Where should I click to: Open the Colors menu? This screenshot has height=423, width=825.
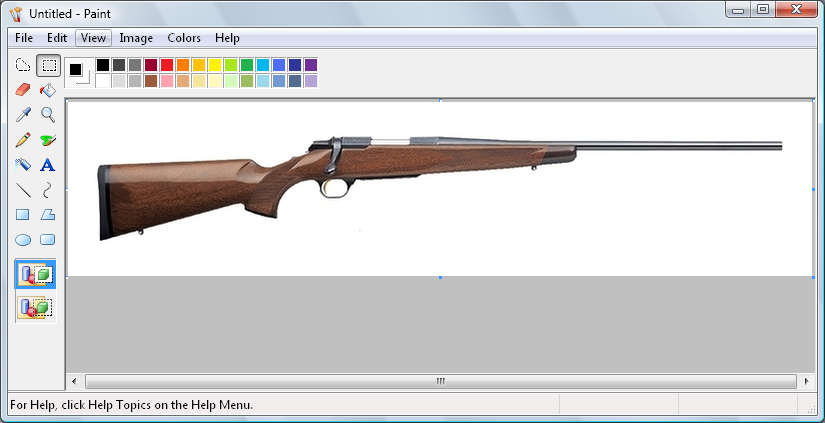[x=184, y=38]
